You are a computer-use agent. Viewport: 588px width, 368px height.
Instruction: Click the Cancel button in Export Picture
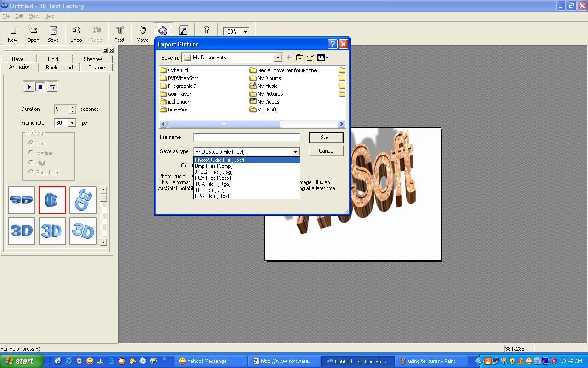pos(326,151)
